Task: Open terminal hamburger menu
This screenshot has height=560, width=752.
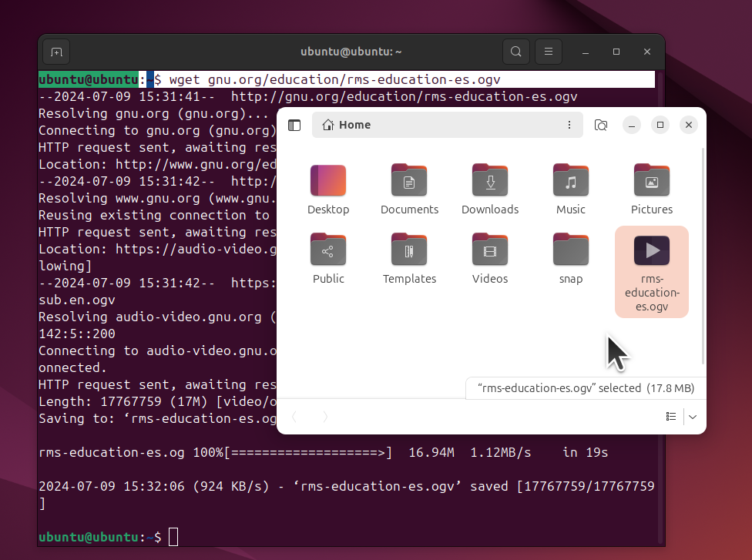Action: pyautogui.click(x=548, y=52)
